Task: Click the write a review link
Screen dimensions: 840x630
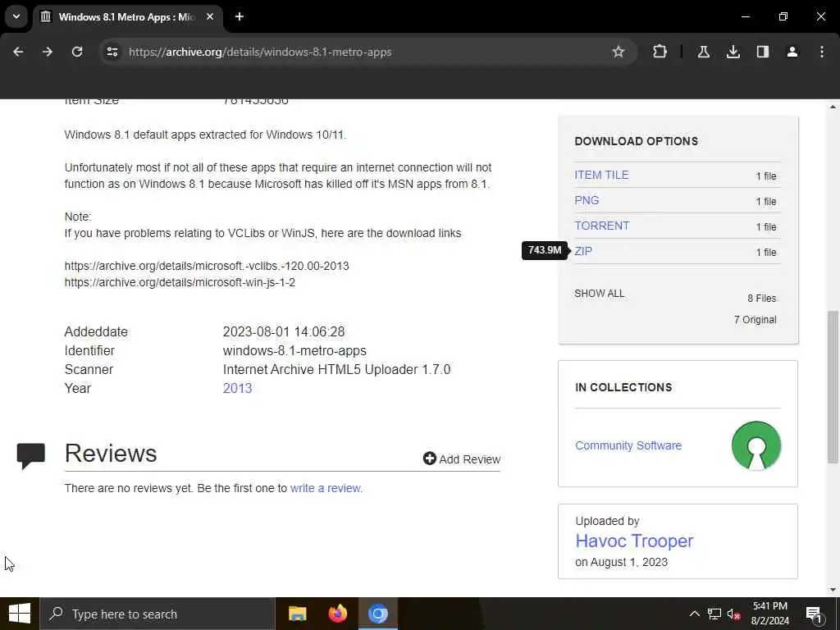Action: (x=326, y=488)
